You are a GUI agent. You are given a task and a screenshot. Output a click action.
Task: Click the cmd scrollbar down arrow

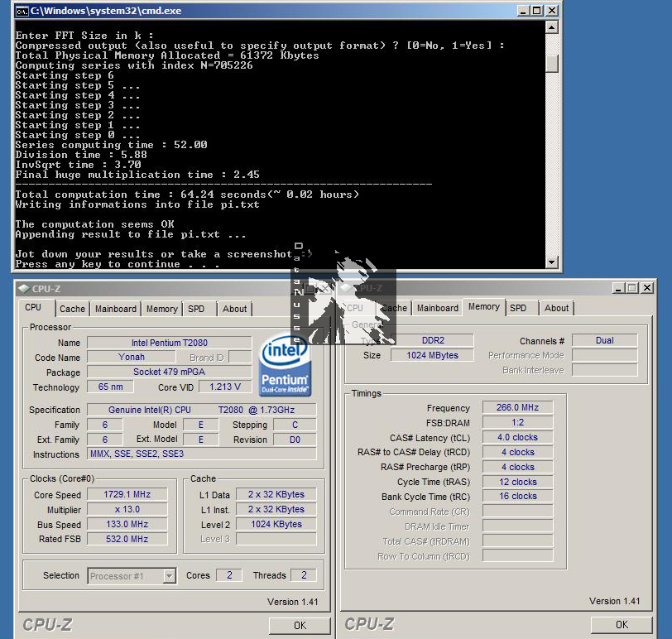pyautogui.click(x=551, y=262)
